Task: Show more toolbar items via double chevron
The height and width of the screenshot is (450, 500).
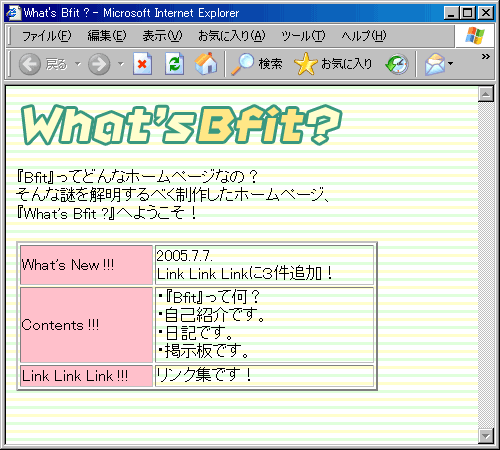Action: click(486, 57)
